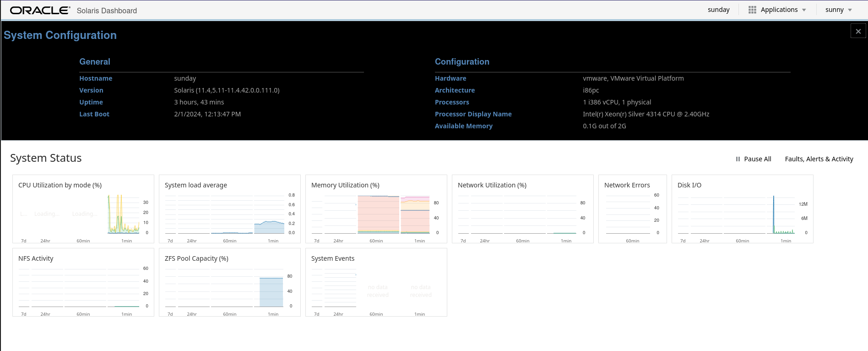The height and width of the screenshot is (351, 868).
Task: Click the Solaris Dashboard title
Action: click(107, 11)
